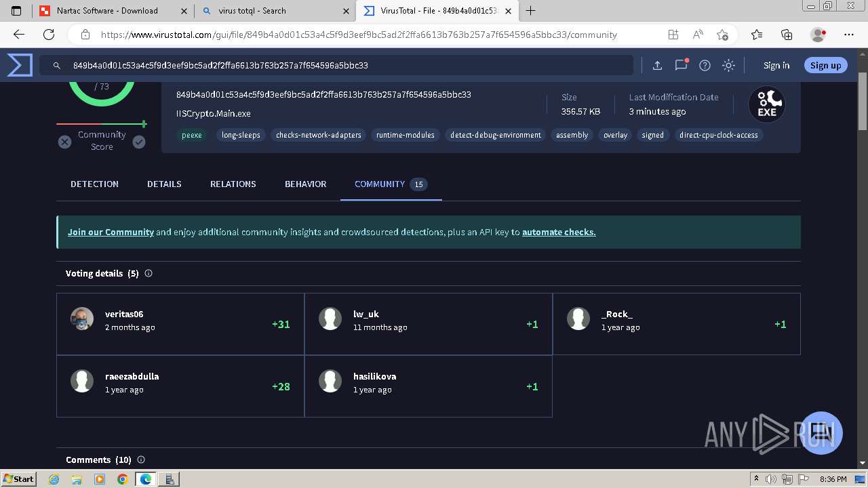This screenshot has height=488, width=868.
Task: Click the browser profile avatar
Action: [x=818, y=35]
